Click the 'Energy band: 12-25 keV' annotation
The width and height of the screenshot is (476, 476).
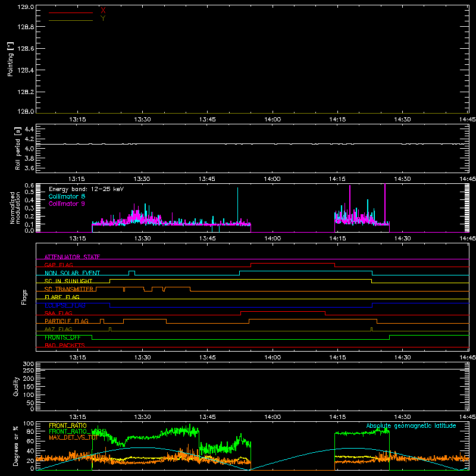(x=86, y=189)
